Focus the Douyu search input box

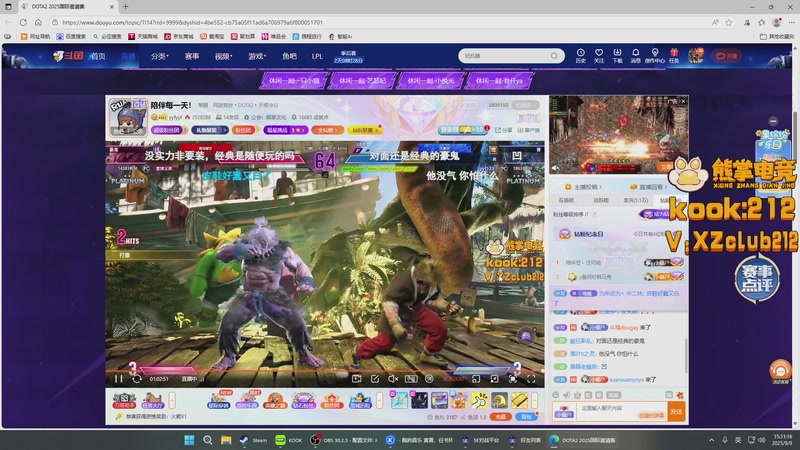click(505, 56)
